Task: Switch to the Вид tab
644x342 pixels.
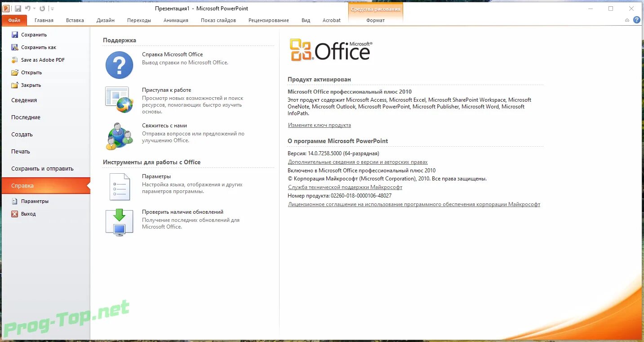Action: 306,20
